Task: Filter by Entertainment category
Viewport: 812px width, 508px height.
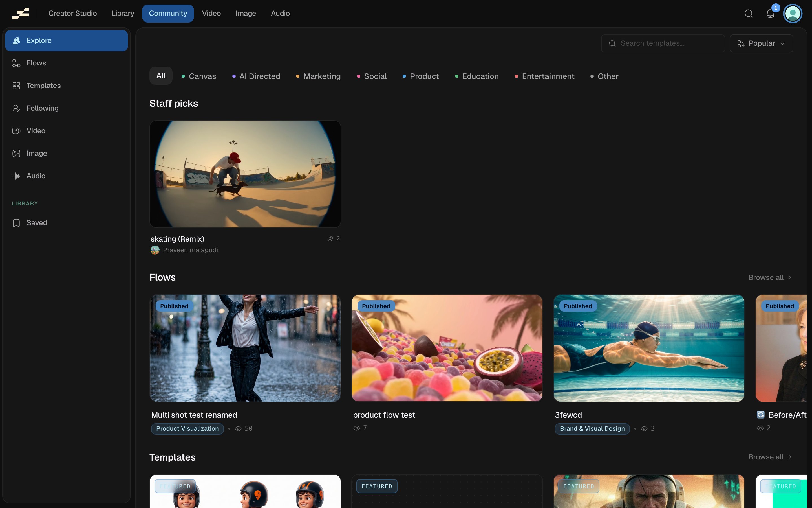Action: coord(544,76)
